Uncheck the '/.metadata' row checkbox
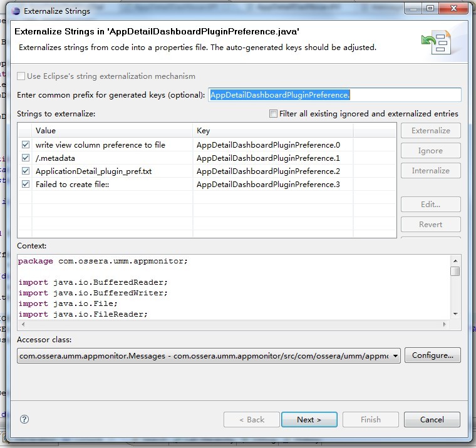 26,158
